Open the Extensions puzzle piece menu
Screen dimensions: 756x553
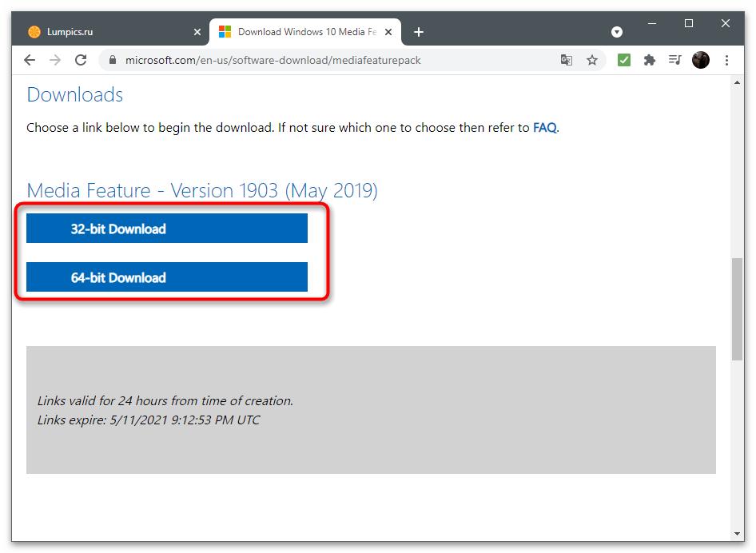pyautogui.click(x=650, y=60)
